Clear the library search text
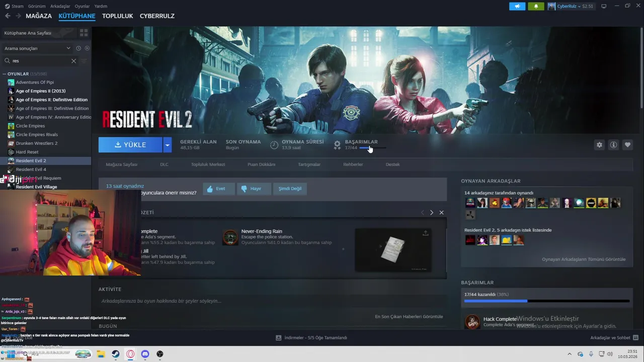The image size is (644, 362). [x=73, y=61]
